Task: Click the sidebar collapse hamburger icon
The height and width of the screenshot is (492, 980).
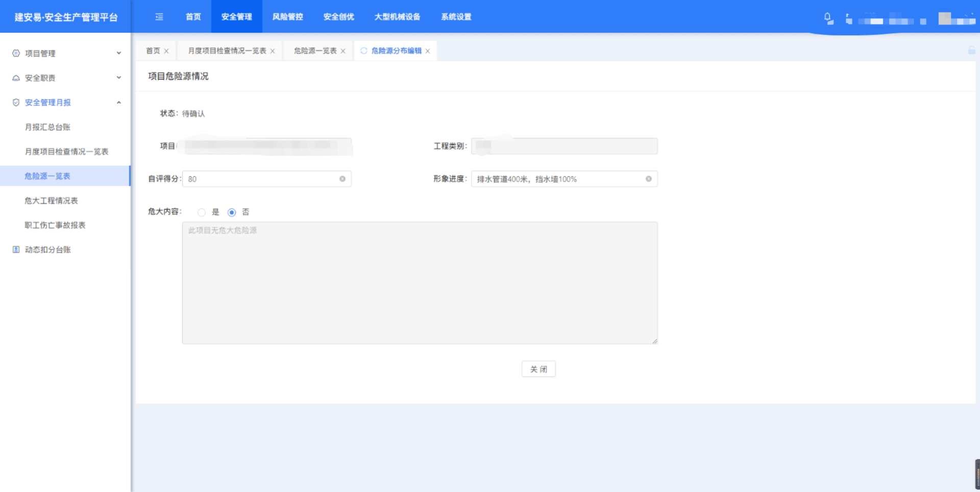Action: tap(159, 17)
